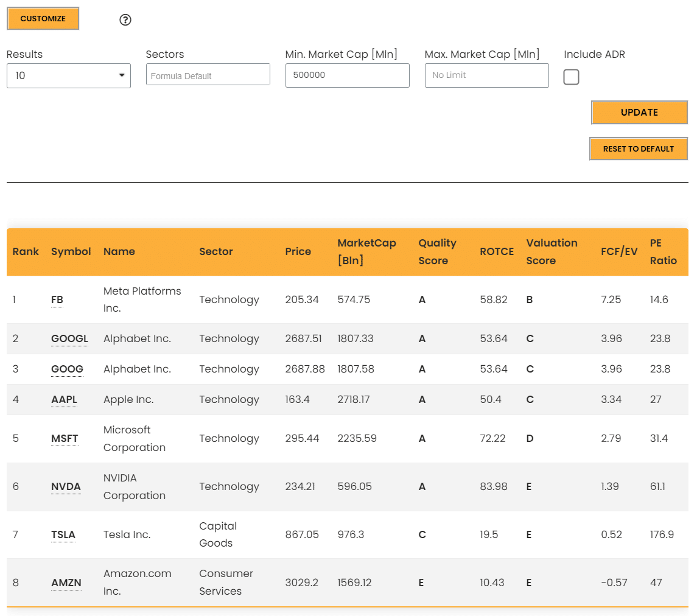Click the price value 867.05
The height and width of the screenshot is (616, 697).
pos(302,534)
